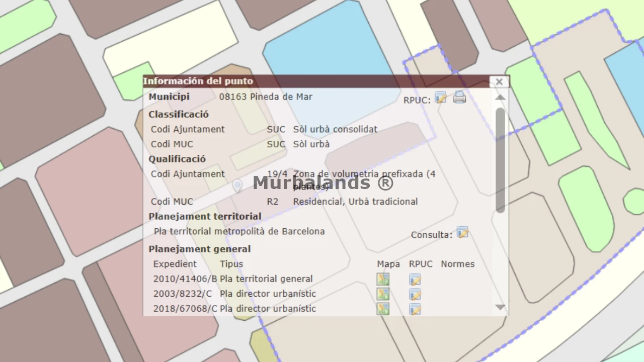Image resolution: width=644 pixels, height=362 pixels.
Task: Open Mapa icon for expedient 2010/41406/B
Action: click(383, 279)
